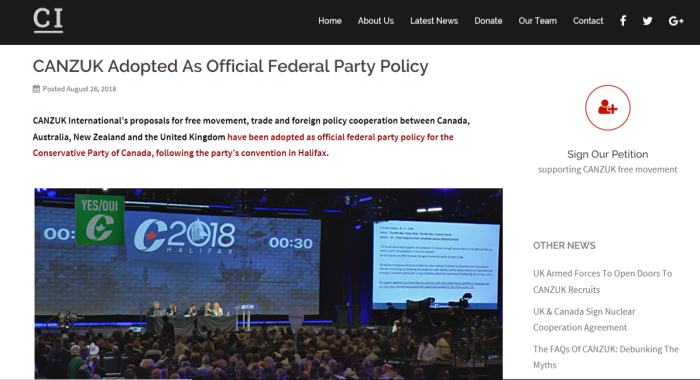Open the red adopted-as-official-policy link
This screenshot has height=380, width=700.
coord(243,145)
